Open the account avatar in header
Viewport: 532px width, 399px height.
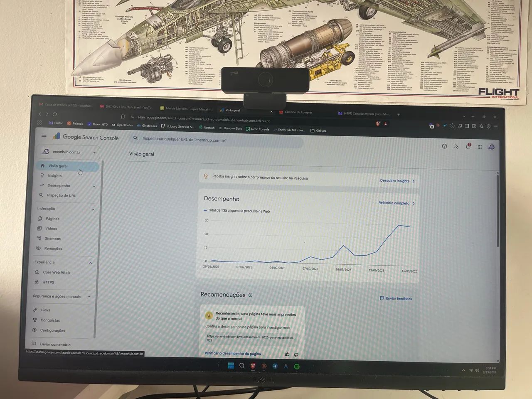pos(491,147)
